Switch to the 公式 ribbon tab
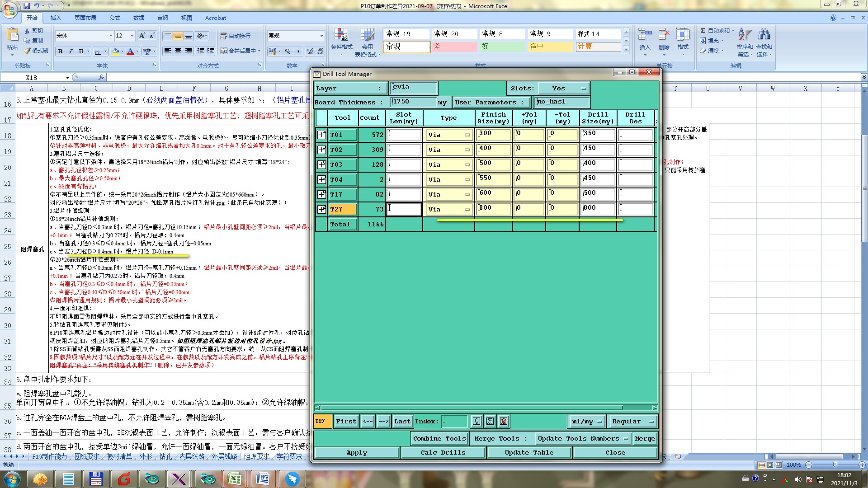 point(115,18)
